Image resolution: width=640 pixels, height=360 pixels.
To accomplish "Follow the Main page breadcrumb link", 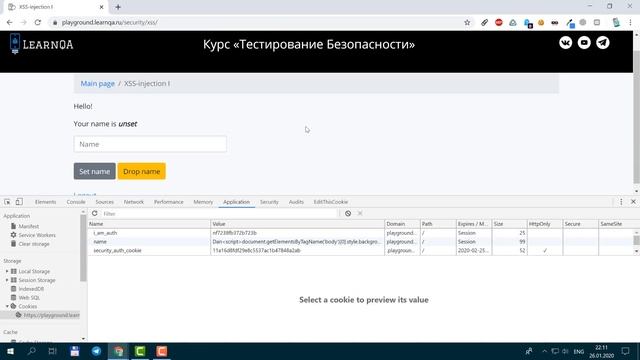I will [x=98, y=84].
